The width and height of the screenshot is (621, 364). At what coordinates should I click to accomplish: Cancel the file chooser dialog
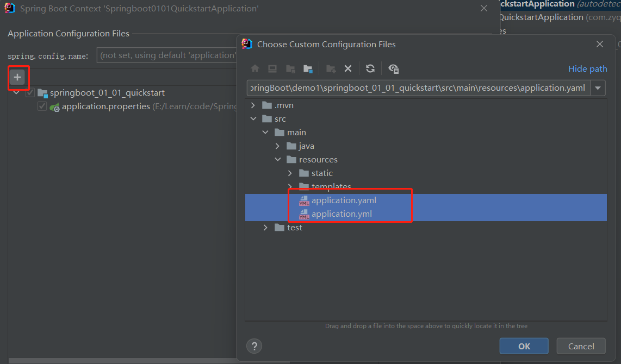(581, 346)
